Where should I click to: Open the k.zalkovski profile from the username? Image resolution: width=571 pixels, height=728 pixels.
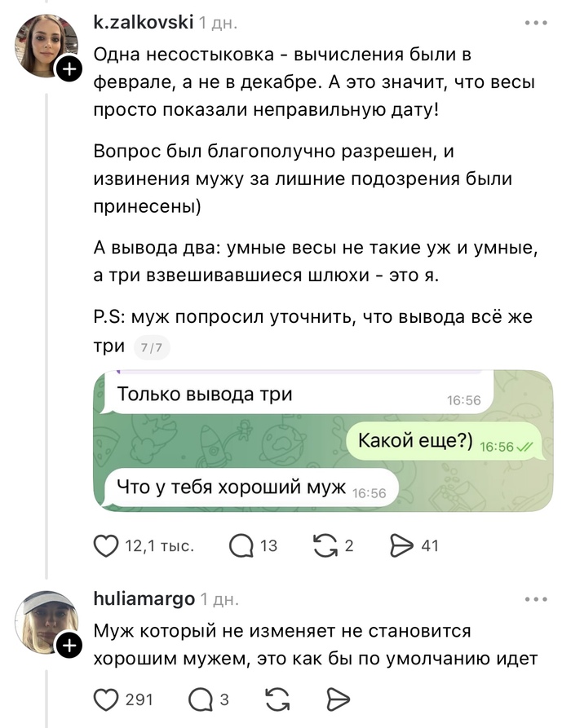coord(144,23)
